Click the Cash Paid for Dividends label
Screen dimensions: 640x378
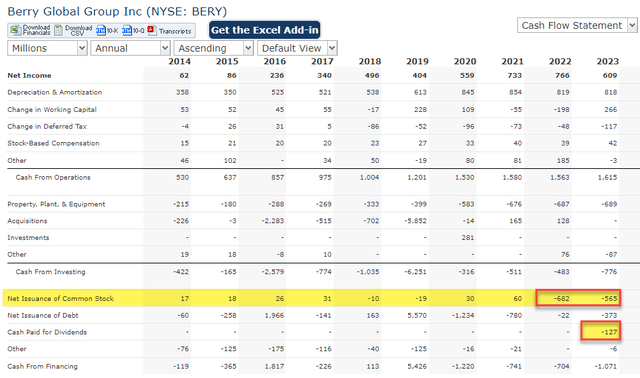coord(47,332)
